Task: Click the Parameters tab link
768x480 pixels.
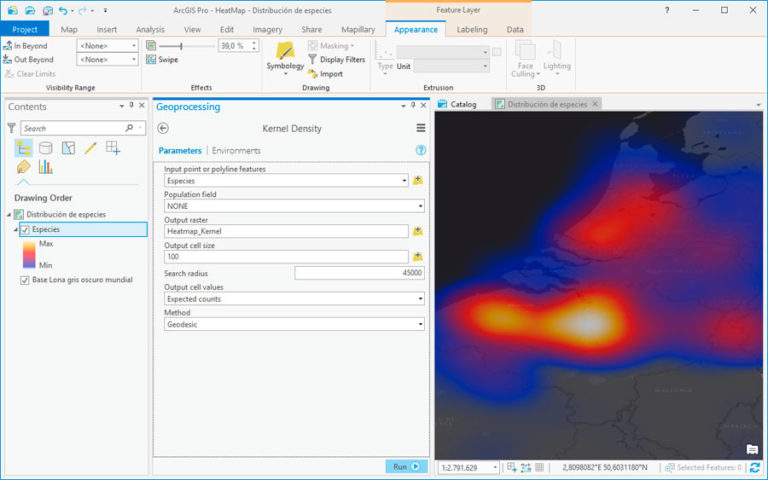Action: [180, 150]
